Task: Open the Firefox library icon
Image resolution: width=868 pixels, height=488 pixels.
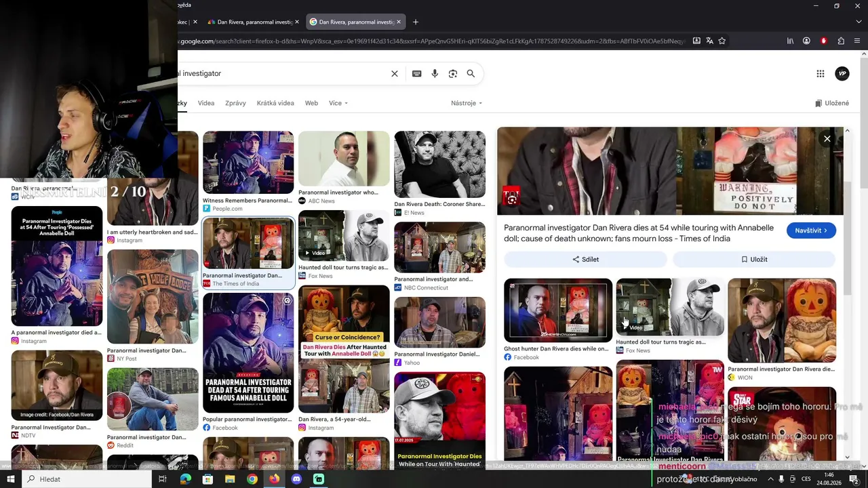Action: (x=790, y=41)
